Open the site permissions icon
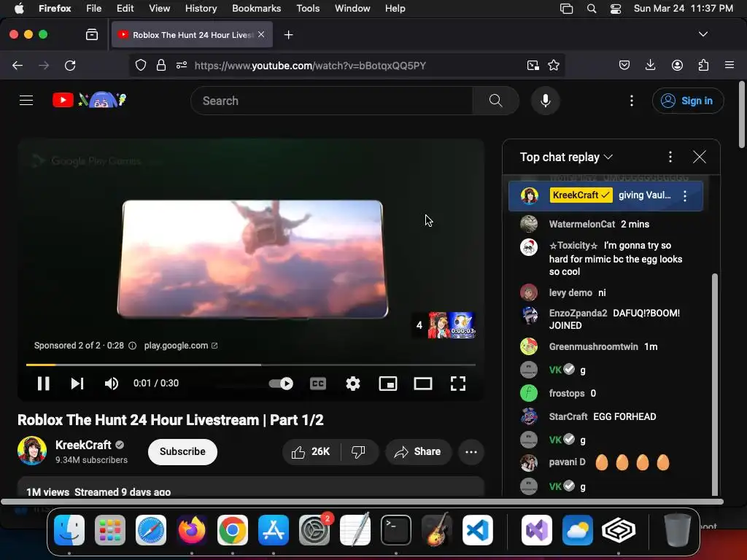 [x=182, y=65]
